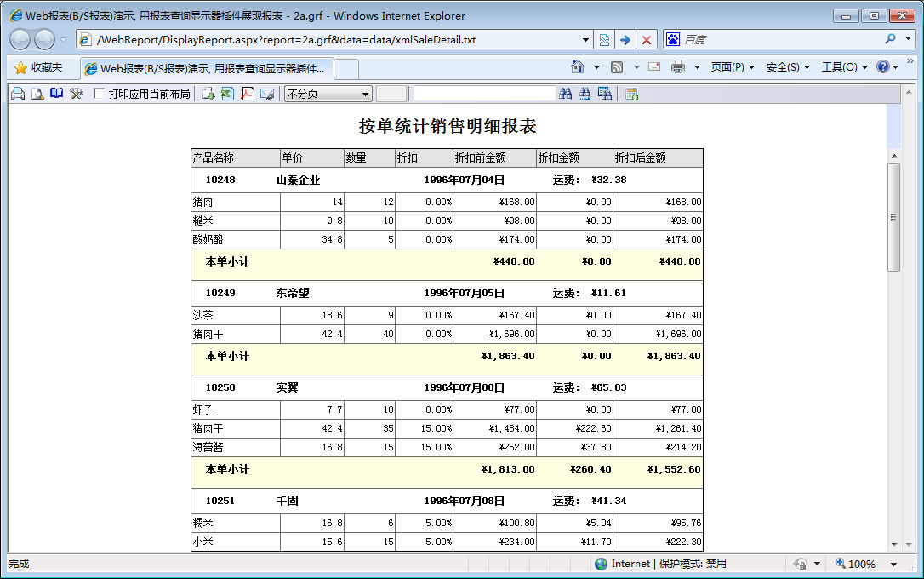This screenshot has height=579, width=924.
Task: Open the zoom level 100% dropdown
Action: click(x=893, y=564)
